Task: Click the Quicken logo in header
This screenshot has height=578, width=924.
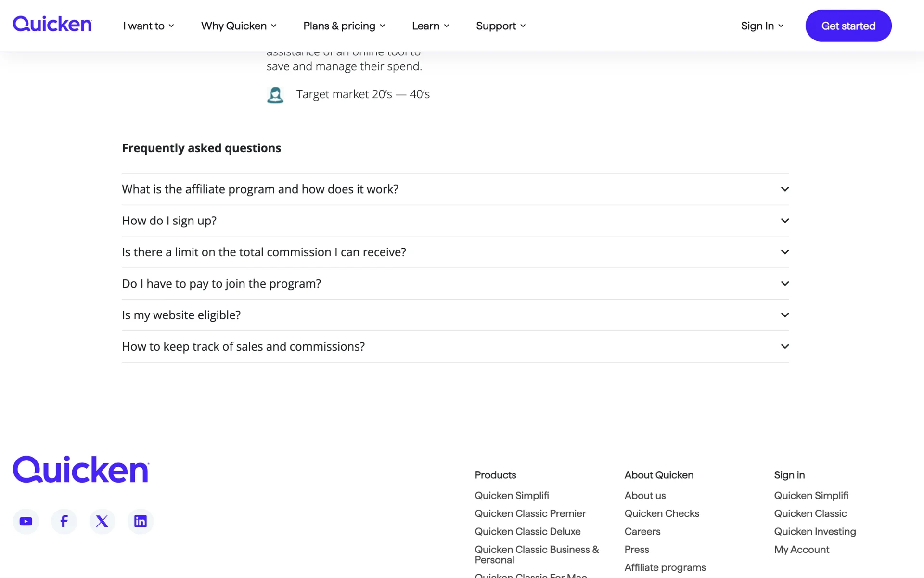Action: (x=52, y=24)
